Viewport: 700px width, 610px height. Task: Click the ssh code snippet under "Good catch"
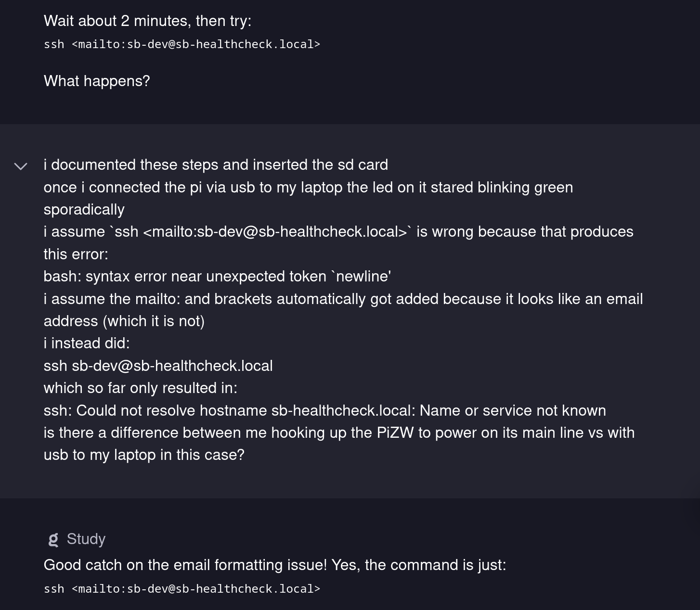pos(181,589)
